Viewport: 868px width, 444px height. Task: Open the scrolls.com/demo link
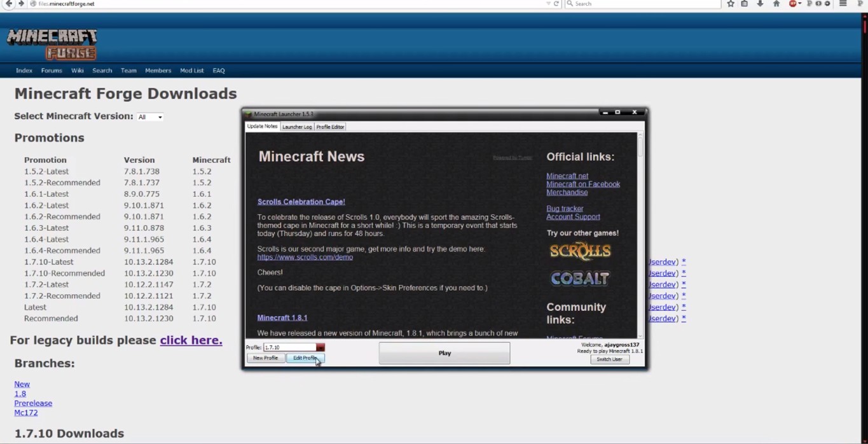coord(305,257)
